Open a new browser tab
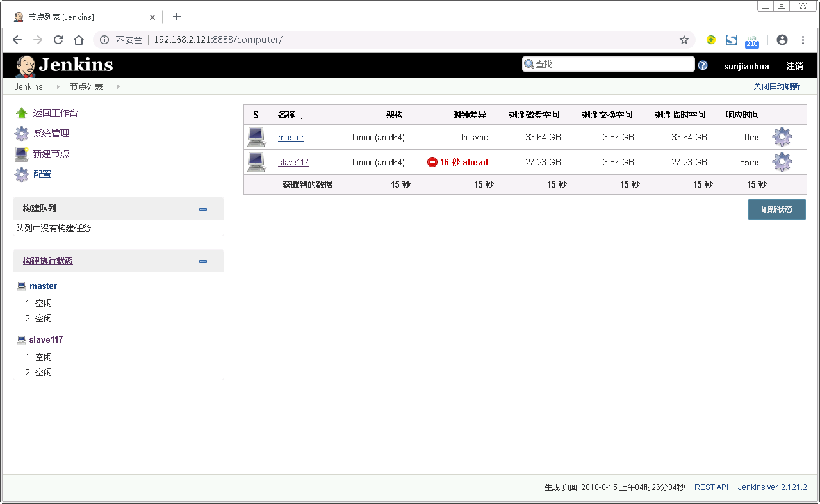 tap(177, 17)
